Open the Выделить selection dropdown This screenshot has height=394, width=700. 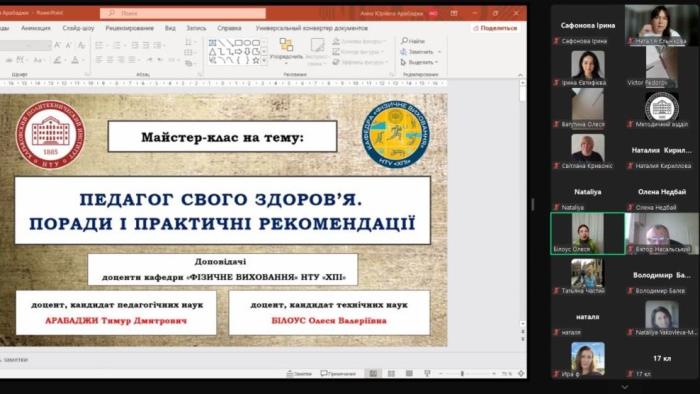pos(419,62)
